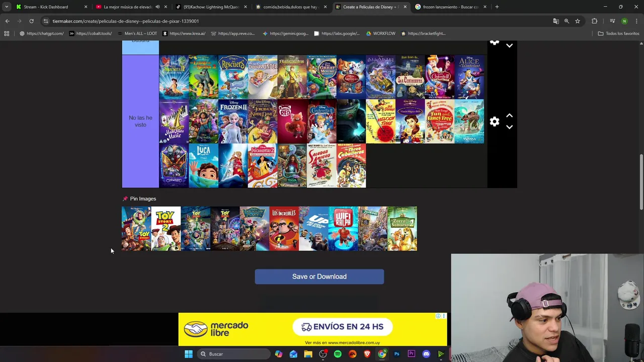The height and width of the screenshot is (362, 644).
Task: Click the Luca movie poster
Action: coord(203,166)
